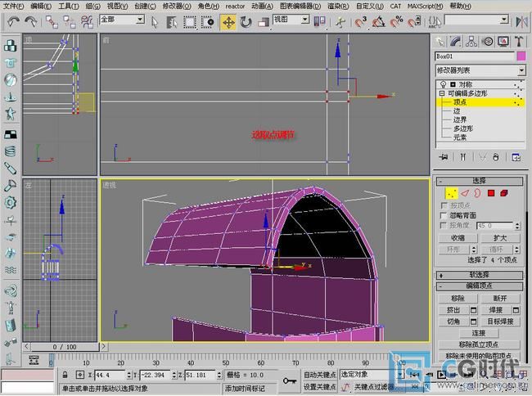Toggle the 3D Snaps magnet icon

click(360, 22)
